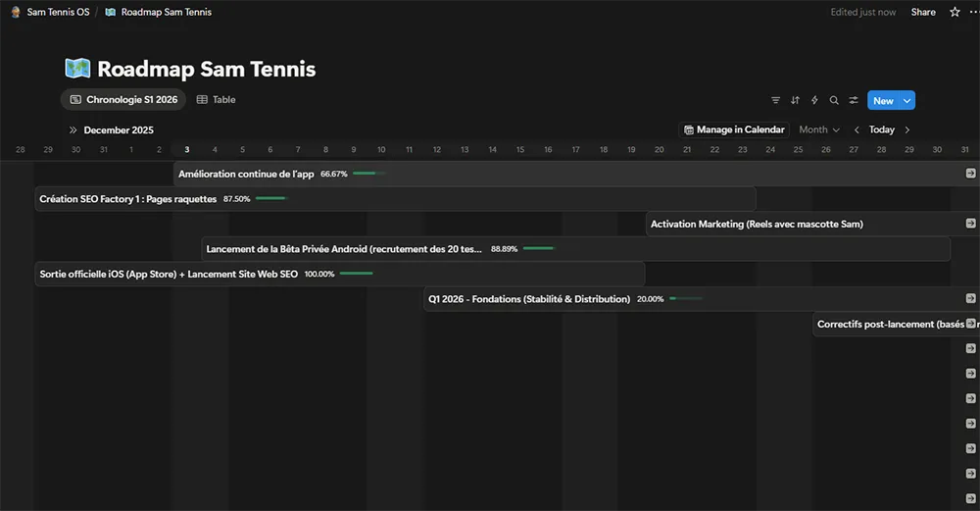This screenshot has height=511, width=980.
Task: Open Lancement de la Bêta Privée Android
Action: click(575, 249)
